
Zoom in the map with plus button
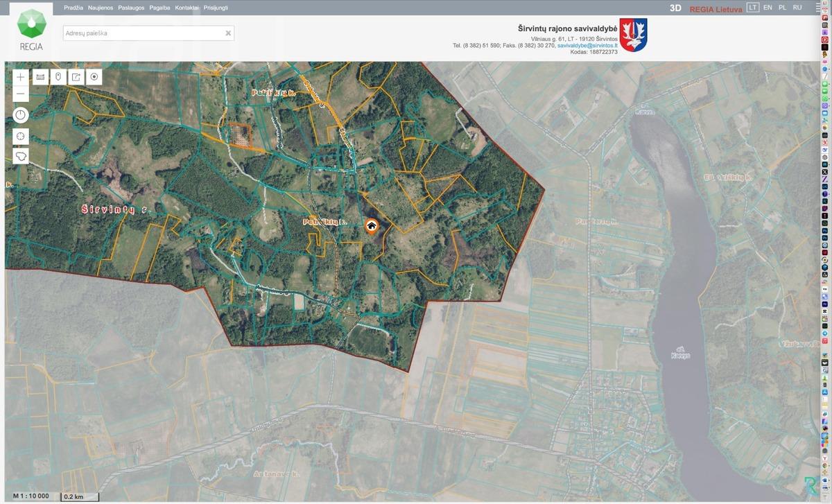click(21, 77)
